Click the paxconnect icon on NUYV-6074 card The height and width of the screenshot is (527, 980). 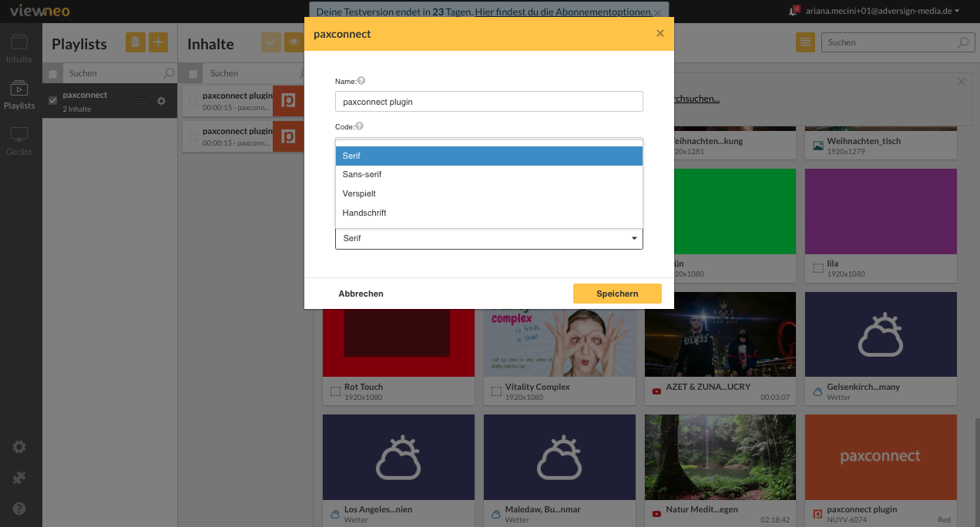tap(818, 514)
